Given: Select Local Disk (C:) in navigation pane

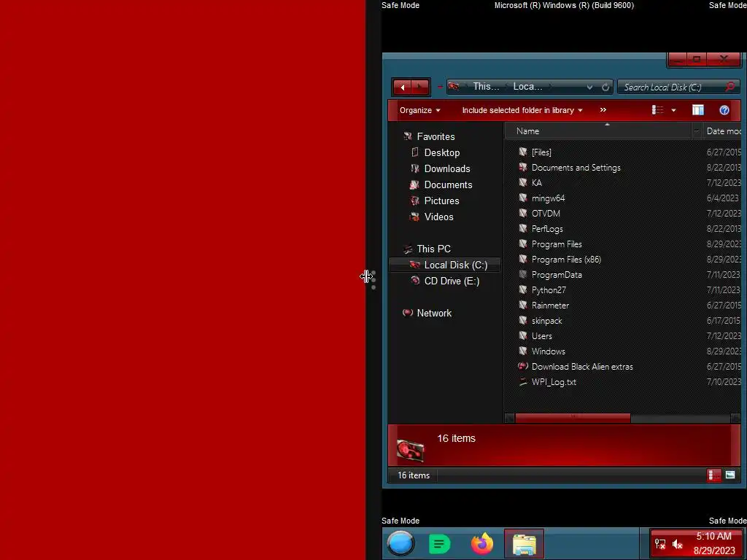Looking at the screenshot, I should coord(444,265).
